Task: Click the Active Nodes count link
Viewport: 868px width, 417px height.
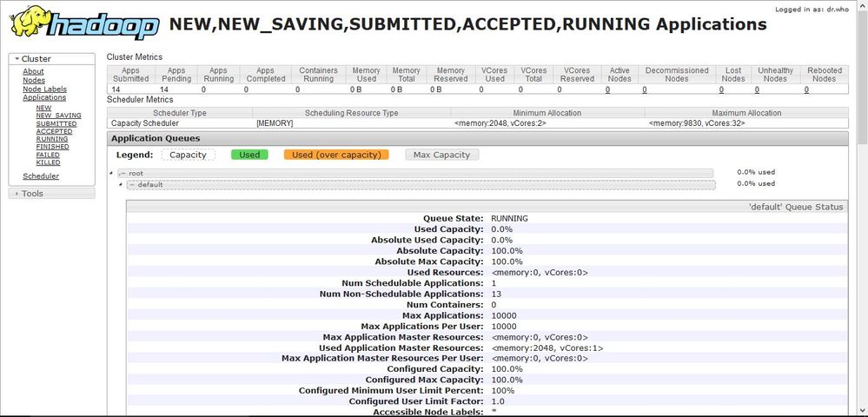Action: pyautogui.click(x=608, y=89)
